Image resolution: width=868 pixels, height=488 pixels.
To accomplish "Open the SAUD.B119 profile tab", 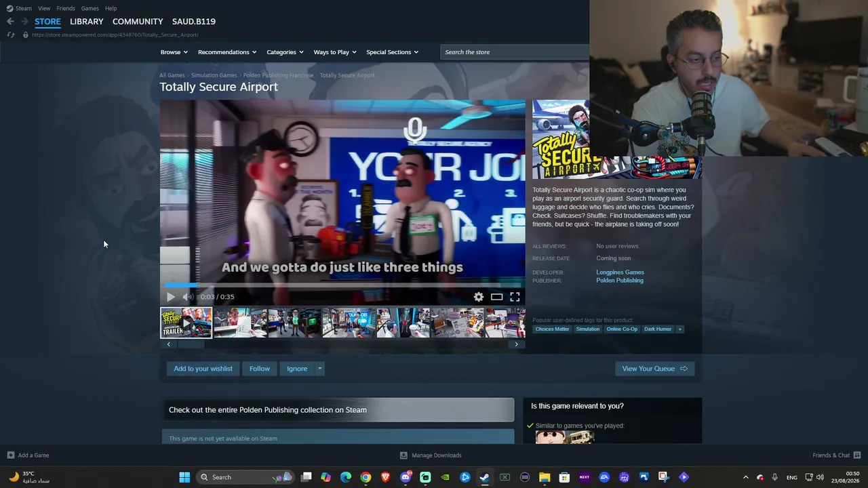I will pos(194,22).
